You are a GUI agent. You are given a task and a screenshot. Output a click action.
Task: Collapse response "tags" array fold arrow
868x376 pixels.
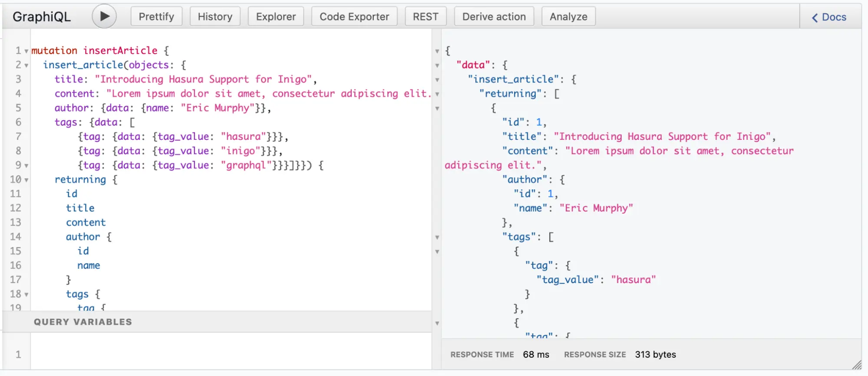point(437,237)
